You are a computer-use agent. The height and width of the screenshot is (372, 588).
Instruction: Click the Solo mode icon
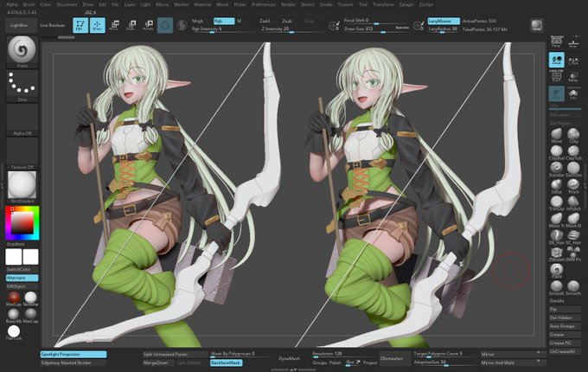573,93
